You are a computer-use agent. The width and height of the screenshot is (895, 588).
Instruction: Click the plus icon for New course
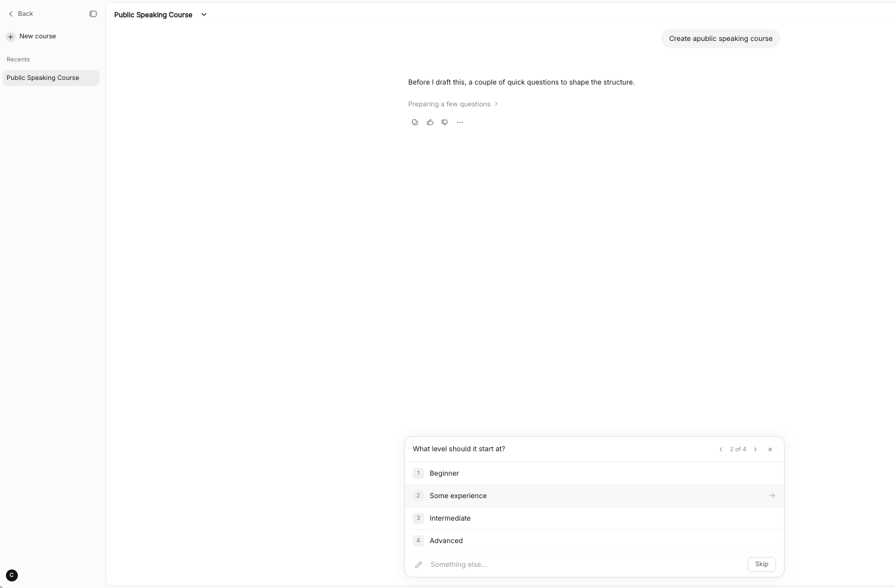[x=11, y=36]
